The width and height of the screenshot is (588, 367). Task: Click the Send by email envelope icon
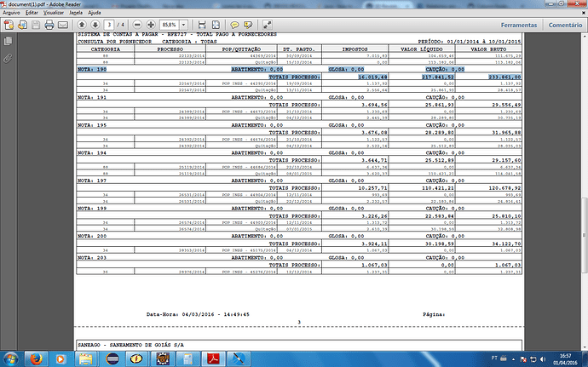coord(63,25)
